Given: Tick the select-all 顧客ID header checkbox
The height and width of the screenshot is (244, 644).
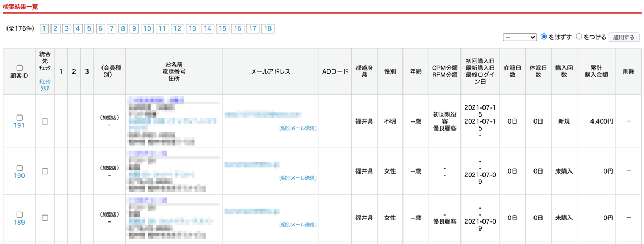Looking at the screenshot, I should 19,68.
